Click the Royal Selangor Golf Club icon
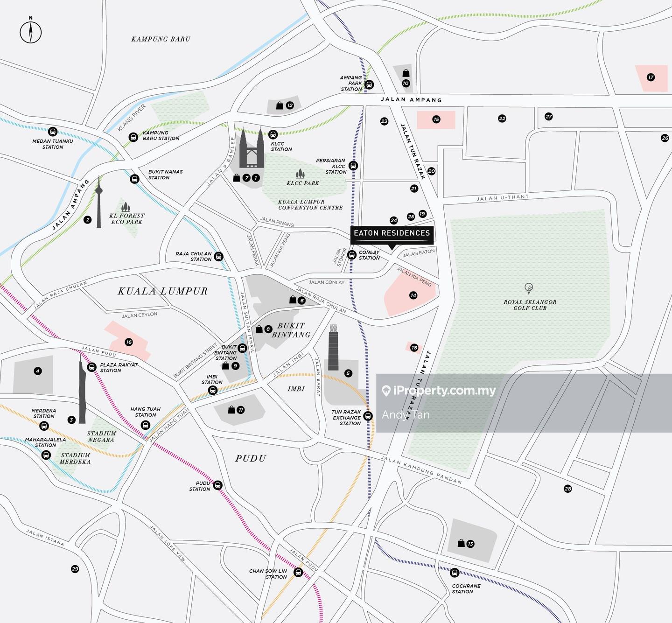The height and width of the screenshot is (623, 672). [x=528, y=287]
